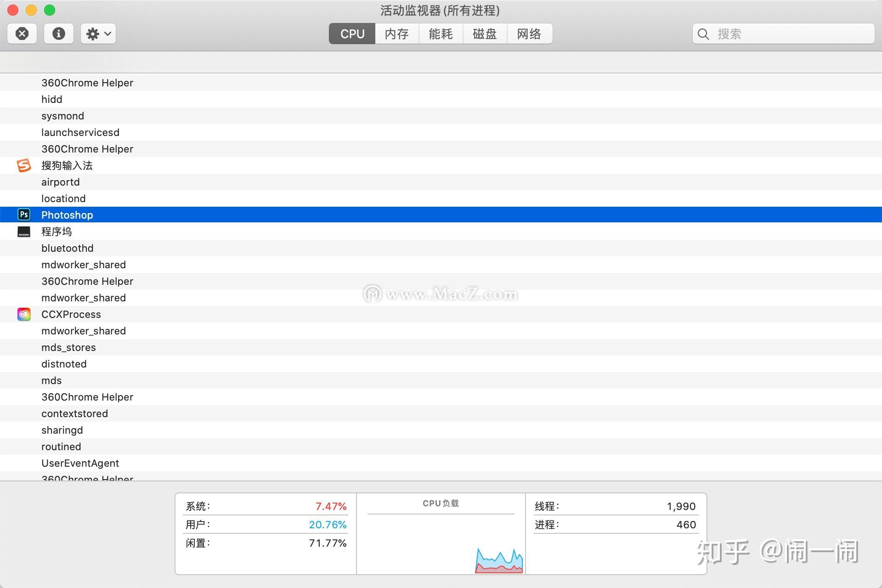Click the Activity Monitor settings gear icon
The width and height of the screenshot is (882, 588).
pos(96,33)
